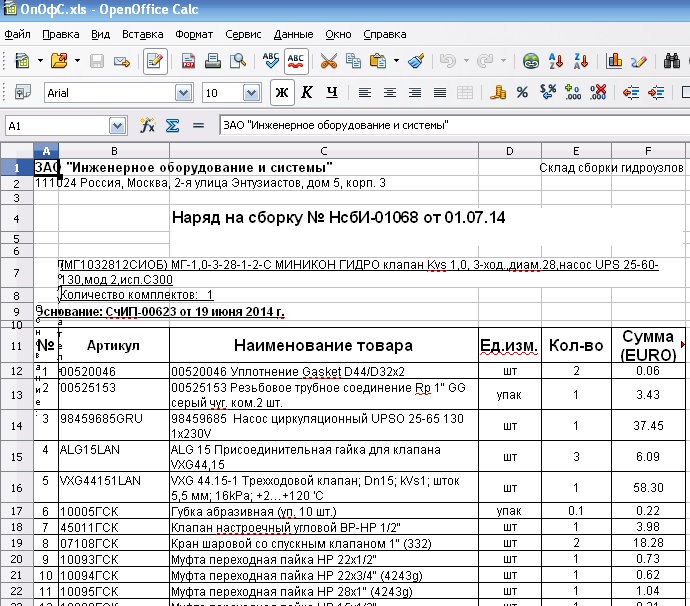Screen dimensions: 690x606
Task: Send document as e-mail icon
Action: pyautogui.click(x=121, y=61)
